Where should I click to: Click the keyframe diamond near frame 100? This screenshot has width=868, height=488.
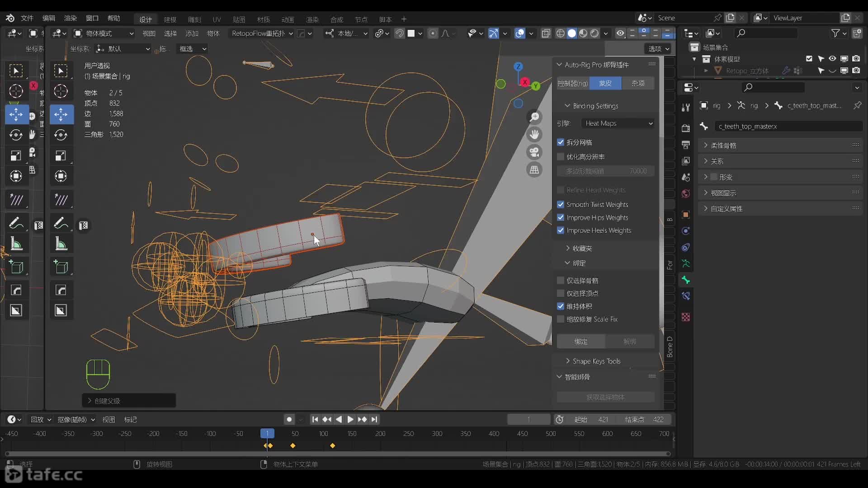[333, 446]
